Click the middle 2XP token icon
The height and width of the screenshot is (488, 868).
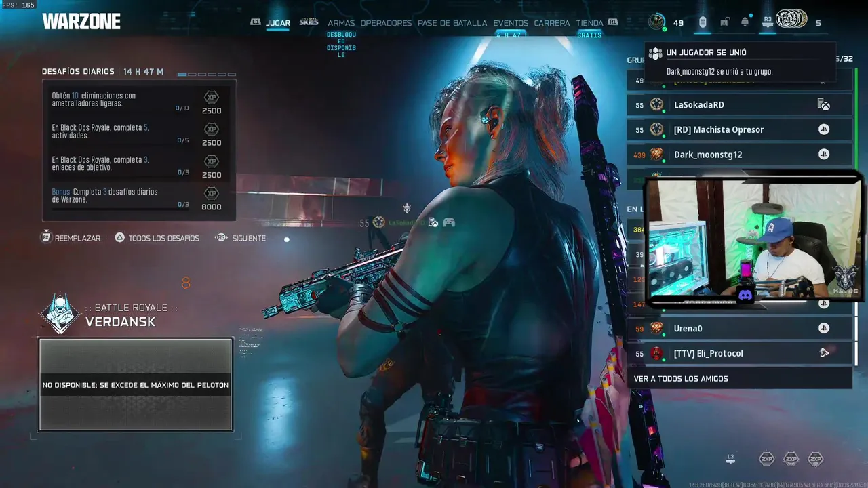coord(791,459)
